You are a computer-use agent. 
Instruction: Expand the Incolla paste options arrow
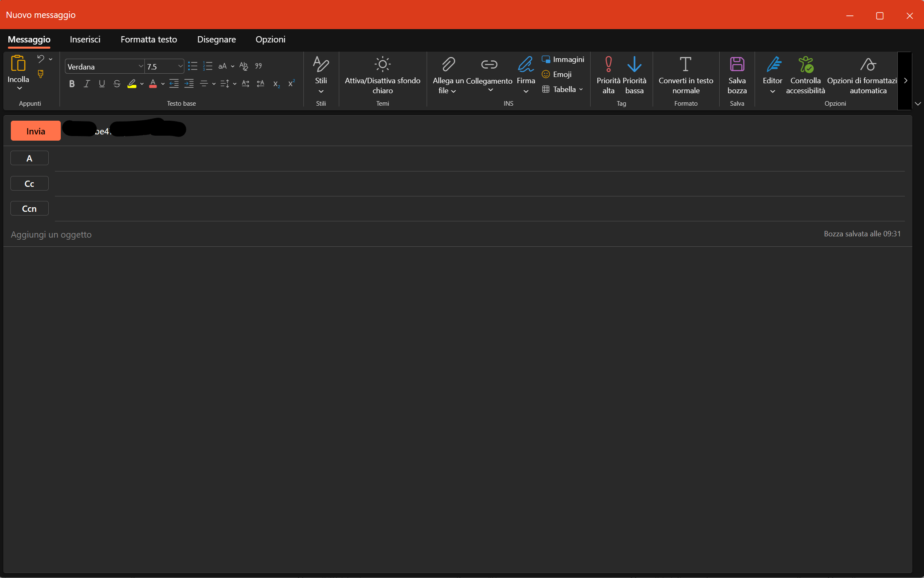(19, 88)
